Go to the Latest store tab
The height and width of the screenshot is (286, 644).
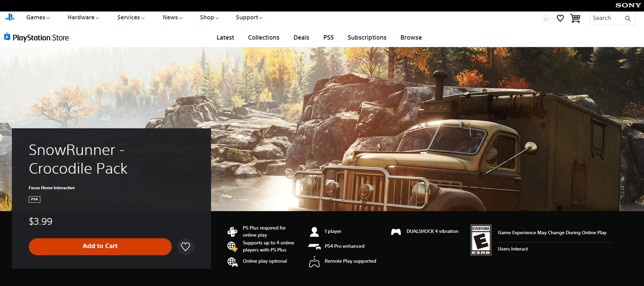coord(225,38)
